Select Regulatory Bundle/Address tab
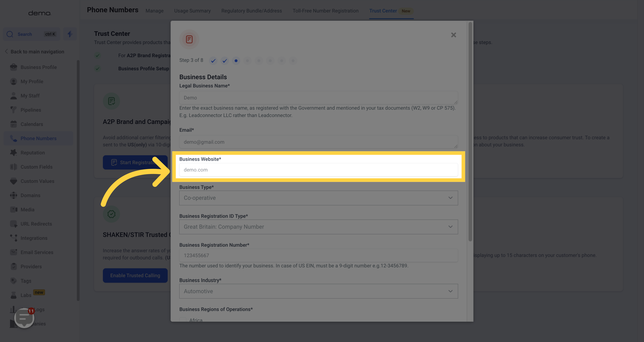 tap(251, 11)
